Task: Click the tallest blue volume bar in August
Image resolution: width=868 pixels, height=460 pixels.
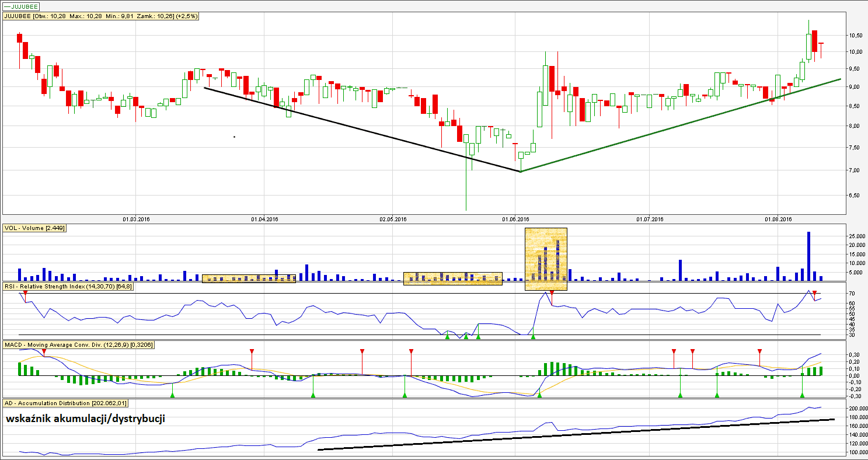Action: [x=808, y=256]
